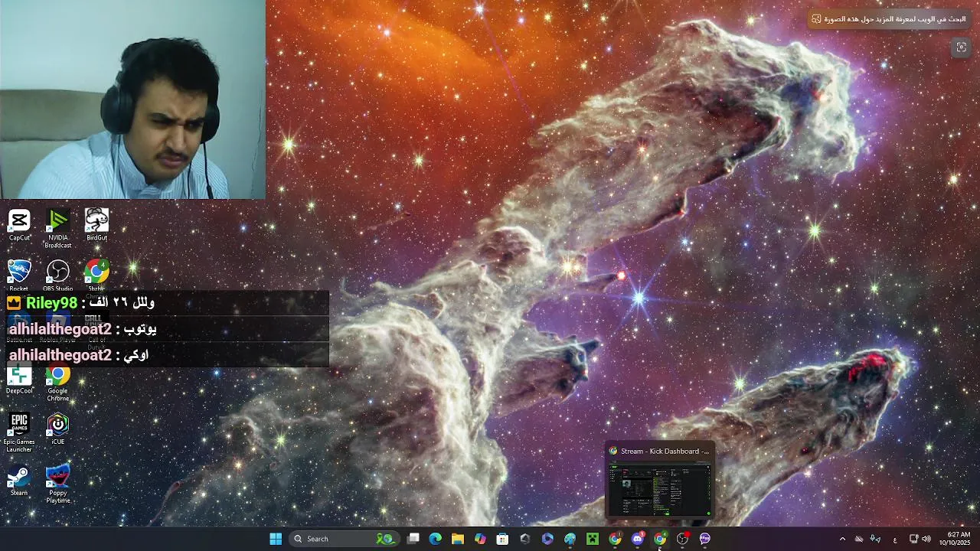This screenshot has width=980, height=551.
Task: Open the network status tray icon
Action: (913, 539)
